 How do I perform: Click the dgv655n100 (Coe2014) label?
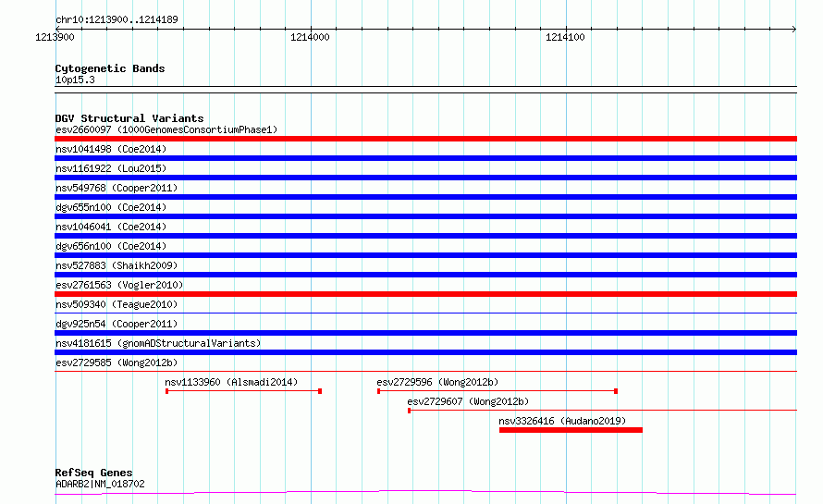[111, 207]
